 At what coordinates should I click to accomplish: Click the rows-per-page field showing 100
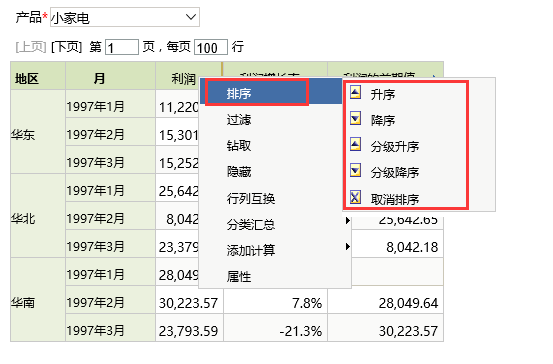(x=211, y=47)
